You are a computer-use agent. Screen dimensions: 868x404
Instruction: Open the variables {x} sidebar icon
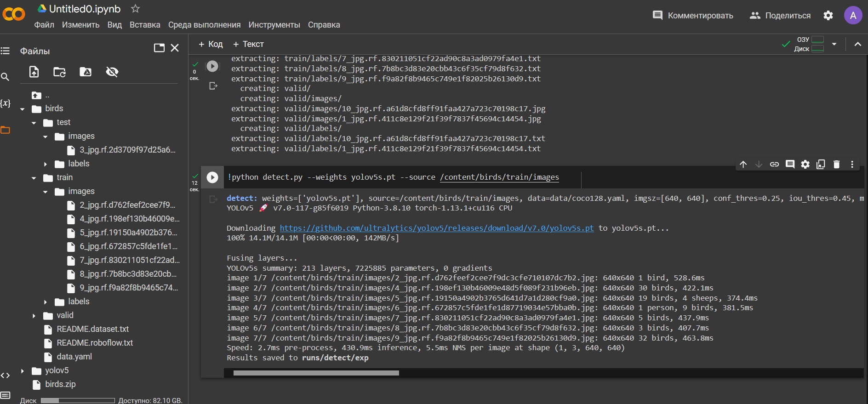[x=5, y=103]
